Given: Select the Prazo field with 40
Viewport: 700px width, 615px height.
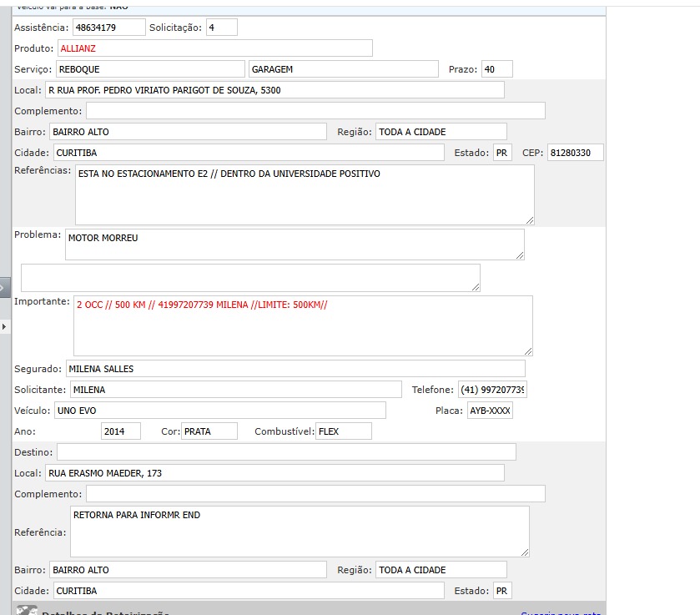Looking at the screenshot, I should 497,69.
